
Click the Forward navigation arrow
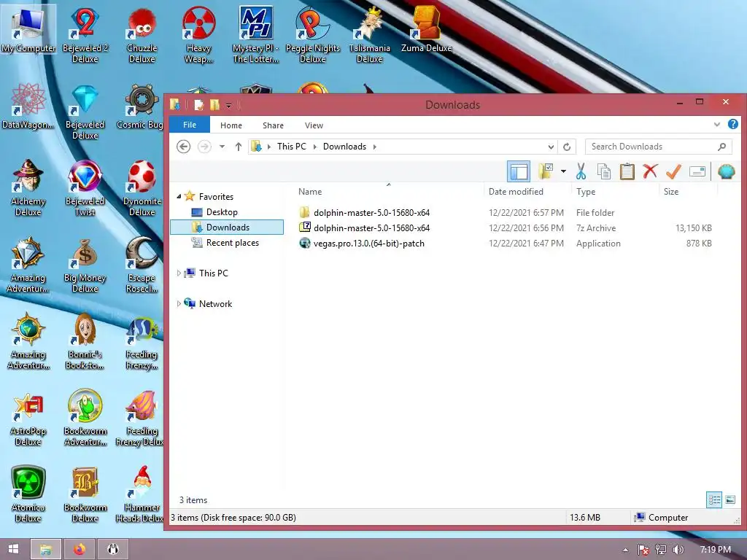tap(204, 147)
